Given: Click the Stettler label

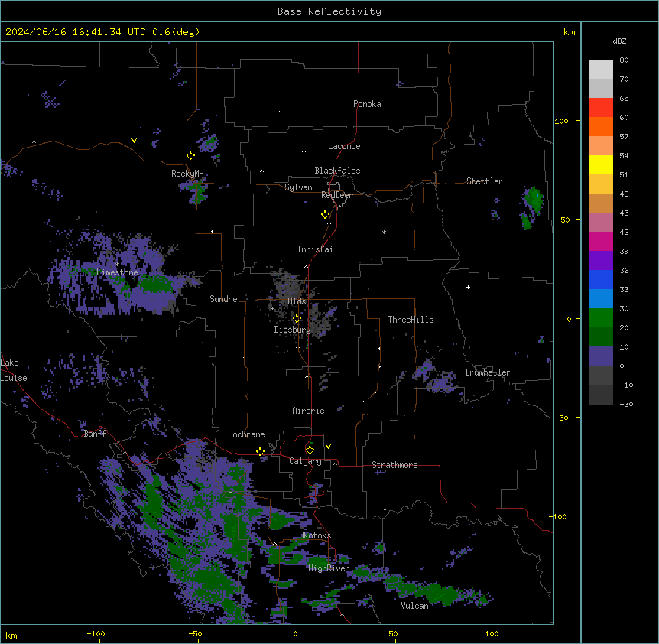Looking at the screenshot, I should coord(485,181).
